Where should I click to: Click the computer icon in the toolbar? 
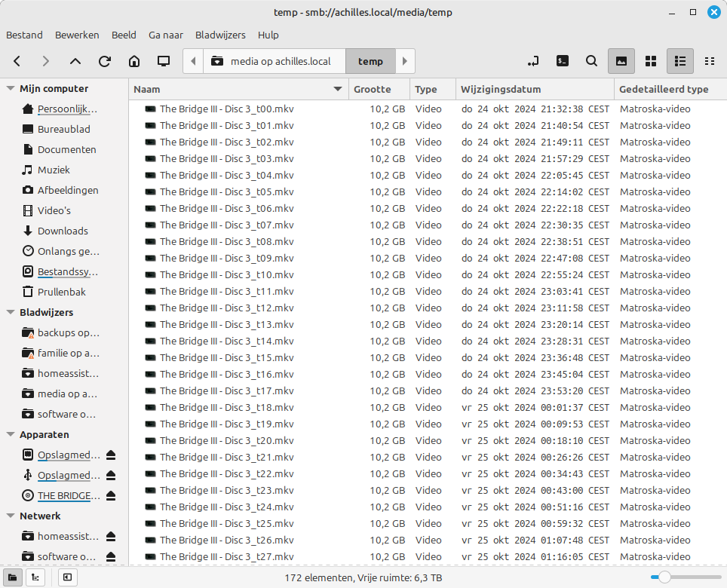[164, 61]
